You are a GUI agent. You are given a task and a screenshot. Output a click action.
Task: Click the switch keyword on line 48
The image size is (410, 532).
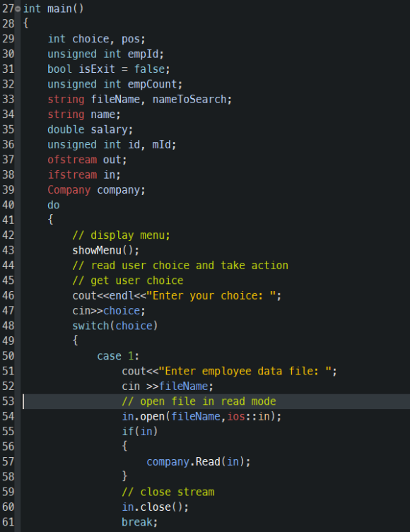(90, 326)
